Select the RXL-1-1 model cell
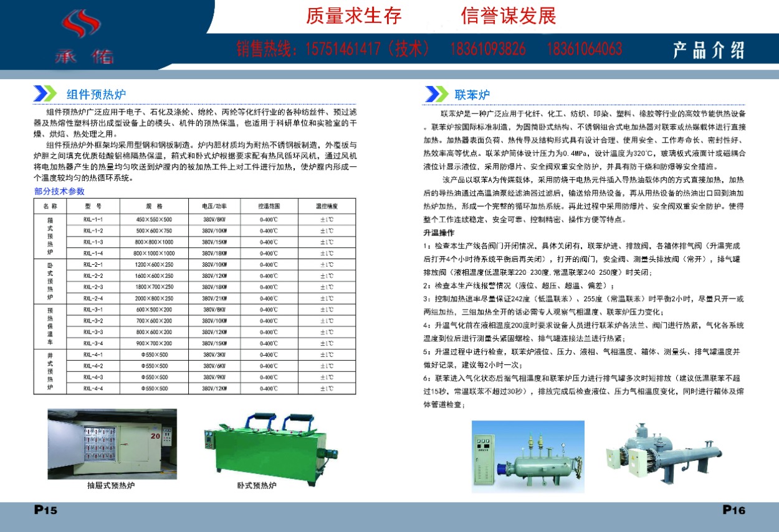The height and width of the screenshot is (532, 779). pos(92,219)
